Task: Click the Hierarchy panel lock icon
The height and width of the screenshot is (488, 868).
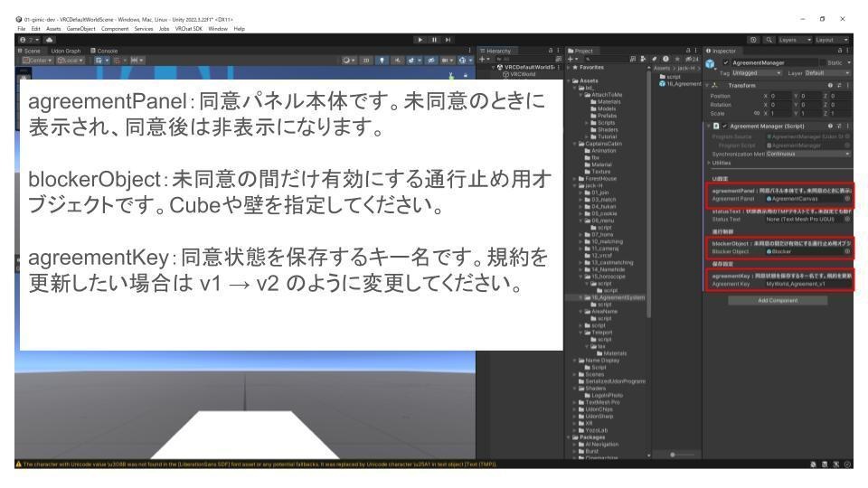Action: [x=551, y=51]
